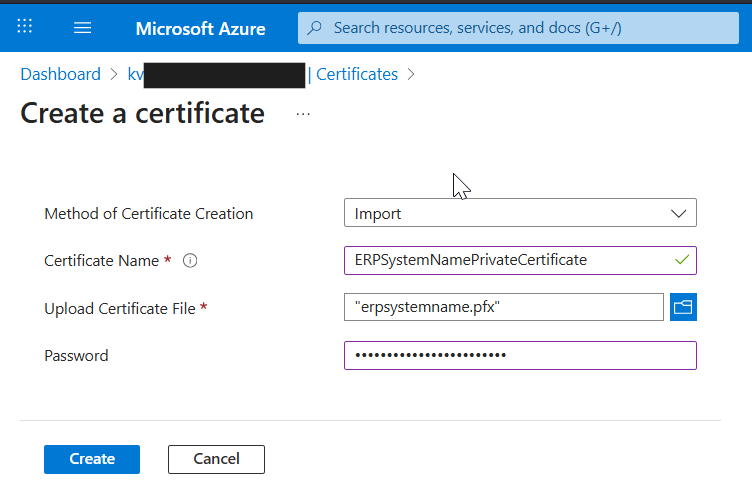
Task: Click the Cancel button
Action: [x=216, y=459]
